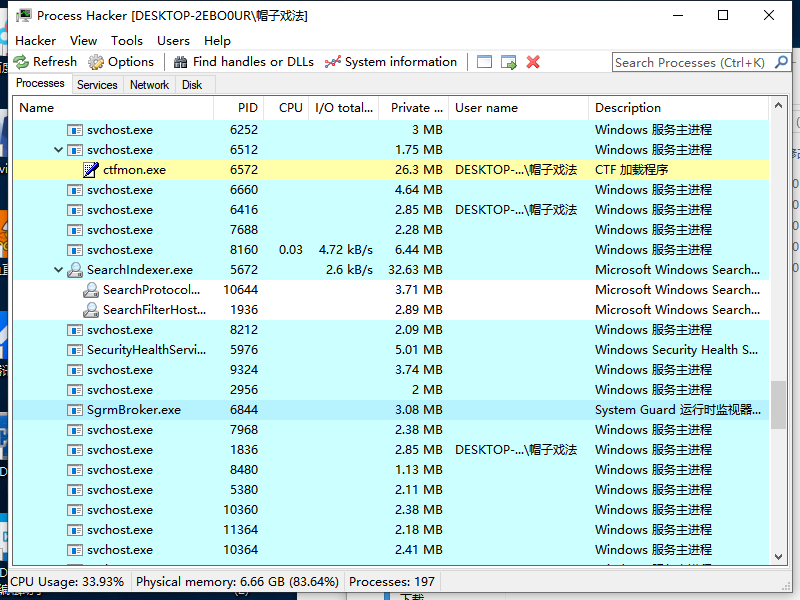
Task: Click the ctfmon.exe pen icon
Action: coord(91,170)
